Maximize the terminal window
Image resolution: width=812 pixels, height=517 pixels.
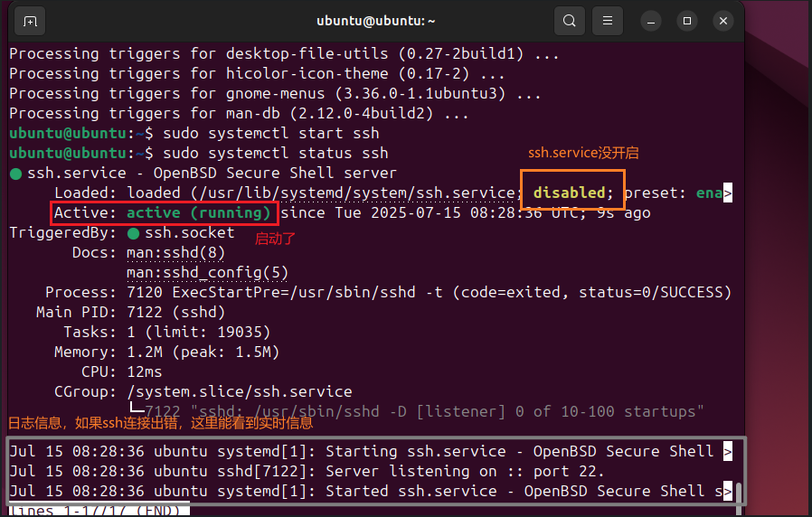pyautogui.click(x=687, y=21)
